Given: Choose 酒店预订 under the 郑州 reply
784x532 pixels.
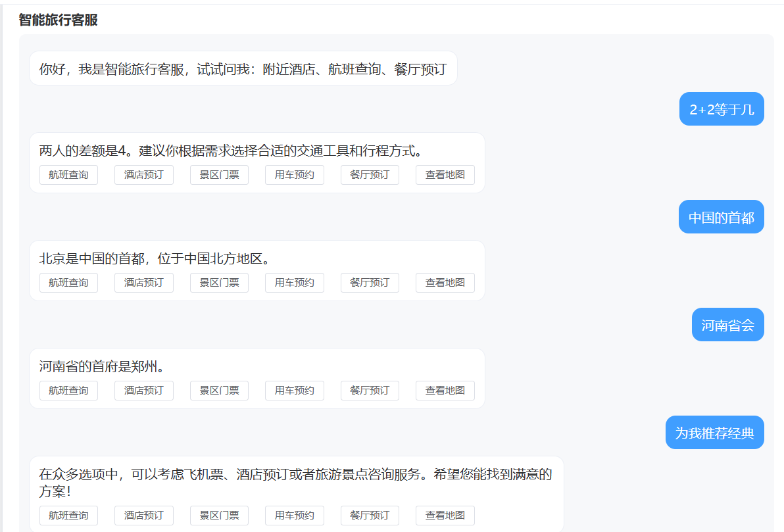Looking at the screenshot, I should pyautogui.click(x=143, y=391).
